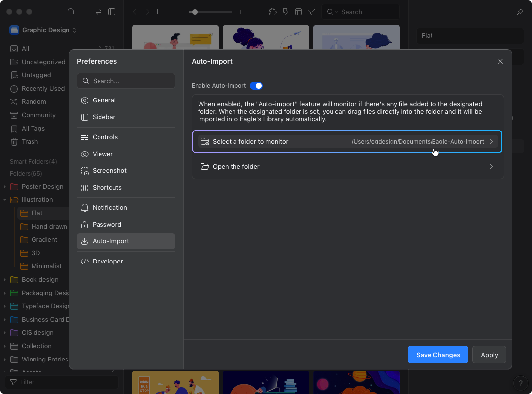This screenshot has width=532, height=394.
Task: Expand the Book design folder
Action: click(4, 279)
